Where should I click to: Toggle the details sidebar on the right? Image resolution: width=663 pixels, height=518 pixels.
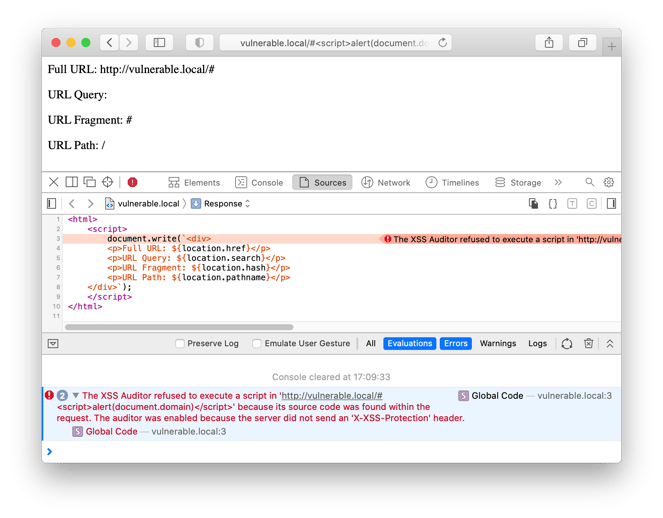pos(611,204)
